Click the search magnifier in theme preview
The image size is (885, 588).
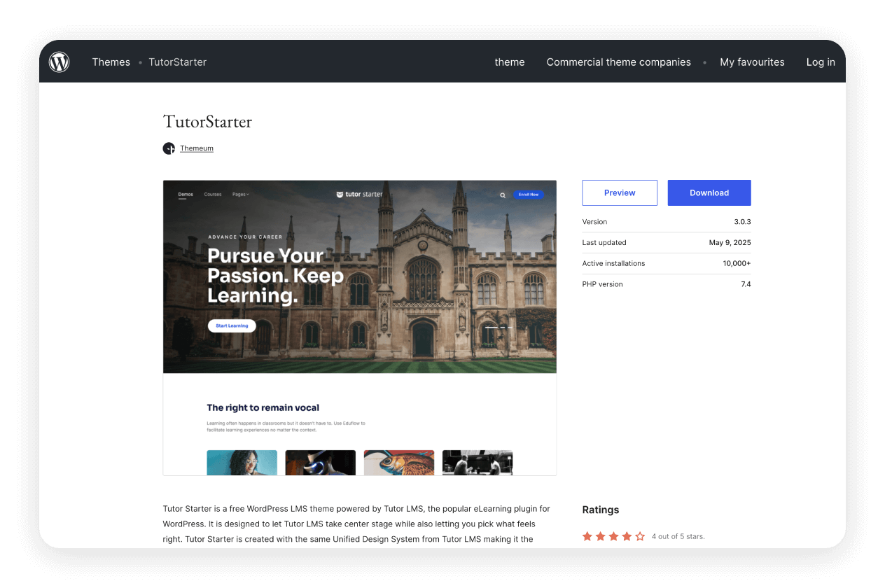[x=502, y=195]
